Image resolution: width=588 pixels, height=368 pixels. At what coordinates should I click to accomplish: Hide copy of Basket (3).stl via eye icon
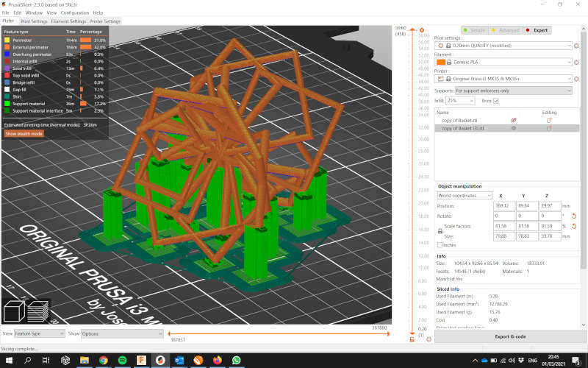514,128
